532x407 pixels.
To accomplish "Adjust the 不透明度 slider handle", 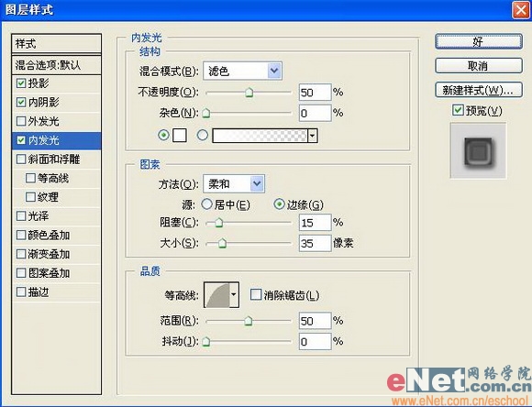I will tap(249, 93).
